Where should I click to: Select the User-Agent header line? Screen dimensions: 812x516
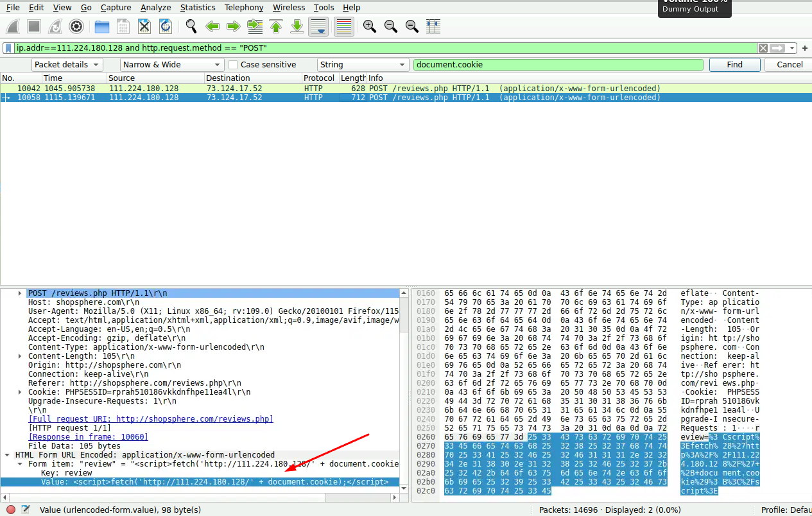213,311
